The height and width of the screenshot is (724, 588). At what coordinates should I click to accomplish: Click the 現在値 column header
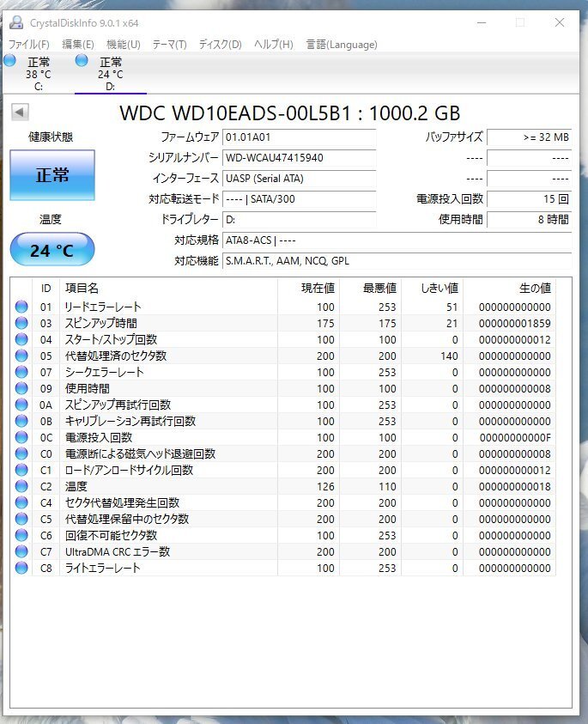[x=308, y=288]
